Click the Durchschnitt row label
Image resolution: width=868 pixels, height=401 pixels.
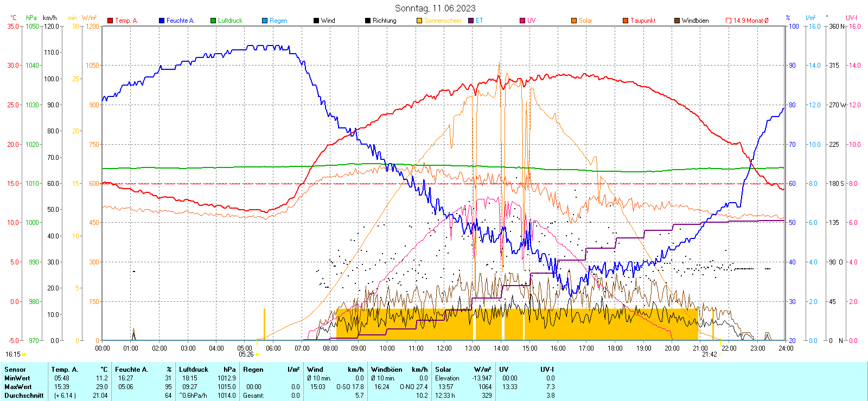click(x=24, y=396)
